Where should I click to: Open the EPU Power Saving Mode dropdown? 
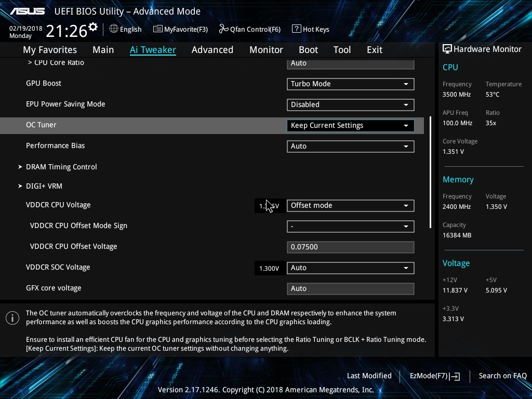tap(351, 104)
